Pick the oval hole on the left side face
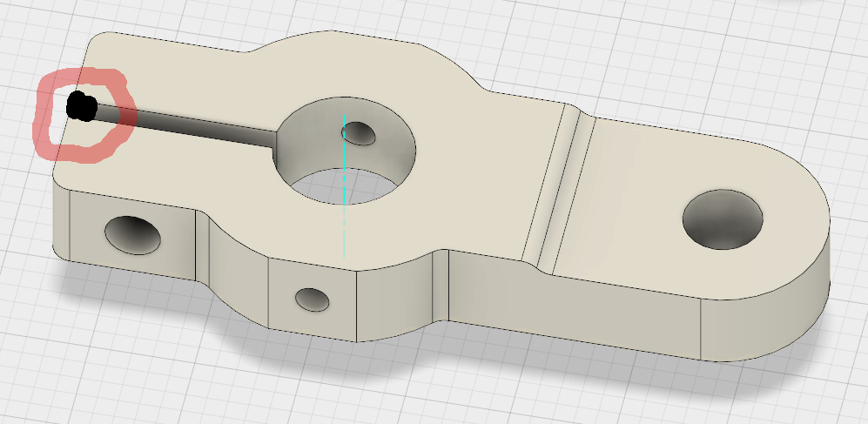Viewport: 868px width, 424px height. pyautogui.click(x=132, y=235)
